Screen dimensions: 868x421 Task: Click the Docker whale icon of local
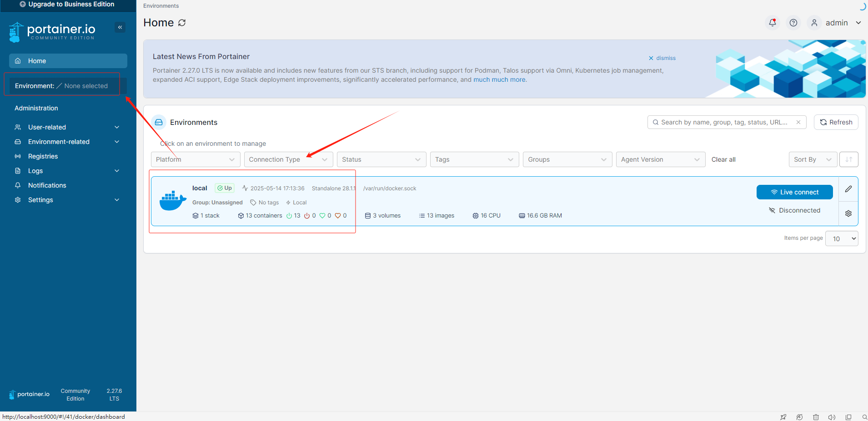tap(173, 201)
